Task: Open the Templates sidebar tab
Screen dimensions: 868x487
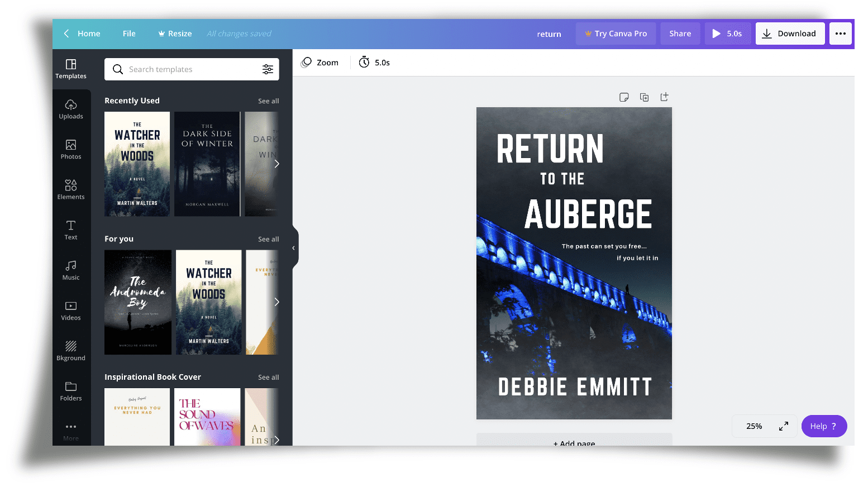Action: coord(71,69)
